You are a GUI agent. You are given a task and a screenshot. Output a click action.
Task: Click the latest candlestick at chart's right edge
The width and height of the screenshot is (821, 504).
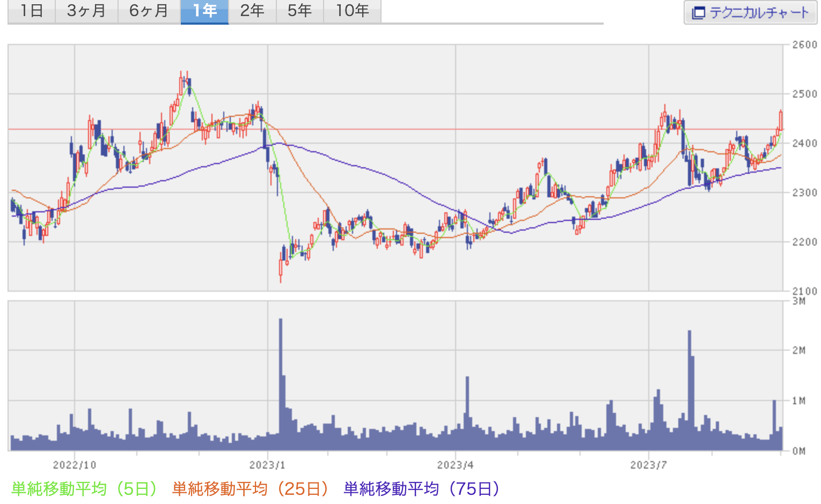pos(781,120)
